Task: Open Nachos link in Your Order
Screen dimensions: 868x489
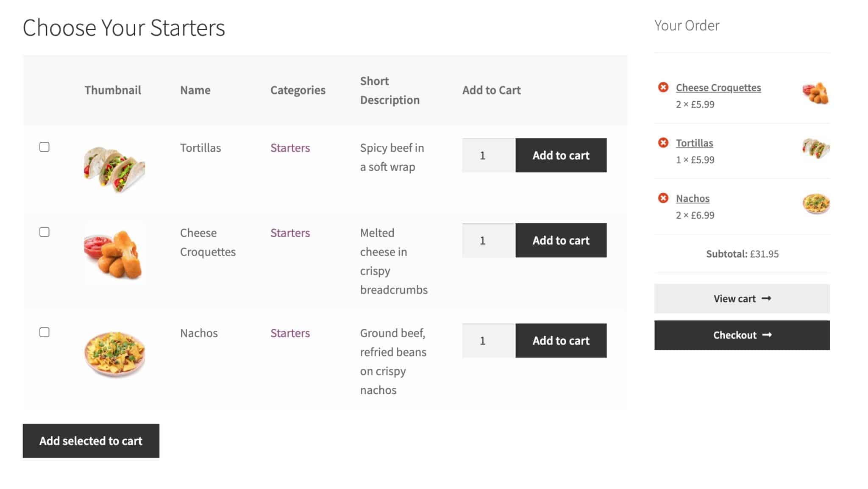Action: 692,198
